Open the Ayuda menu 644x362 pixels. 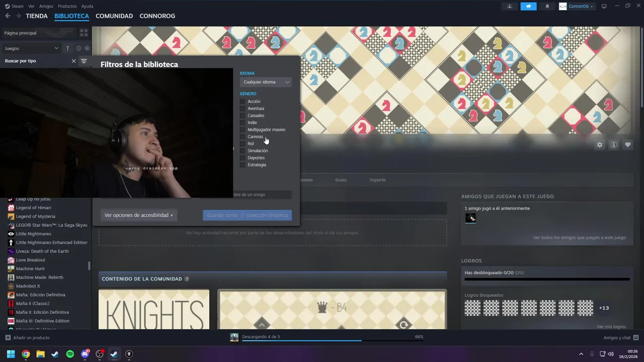pos(87,7)
